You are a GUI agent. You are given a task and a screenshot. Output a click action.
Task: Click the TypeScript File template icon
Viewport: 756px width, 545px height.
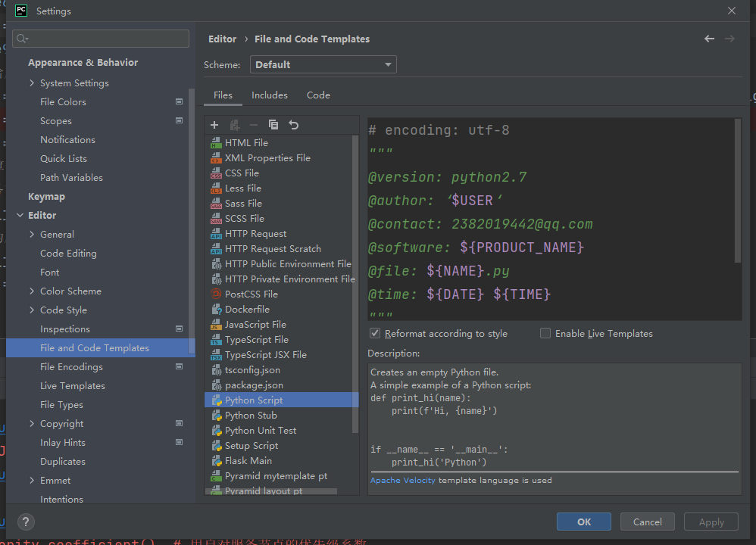click(x=216, y=340)
